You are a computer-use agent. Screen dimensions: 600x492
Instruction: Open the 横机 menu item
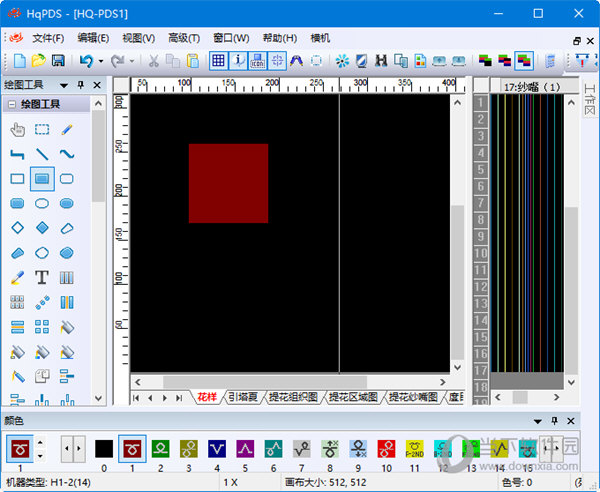[320, 38]
